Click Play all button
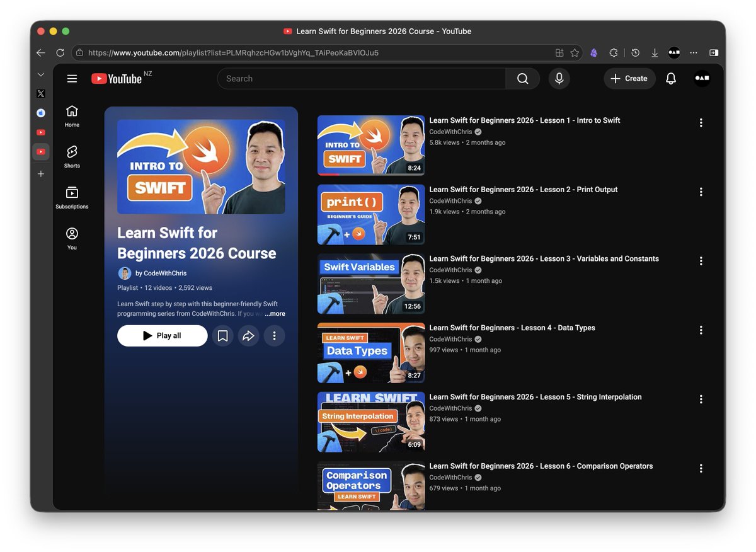This screenshot has width=756, height=552. pyautogui.click(x=163, y=336)
